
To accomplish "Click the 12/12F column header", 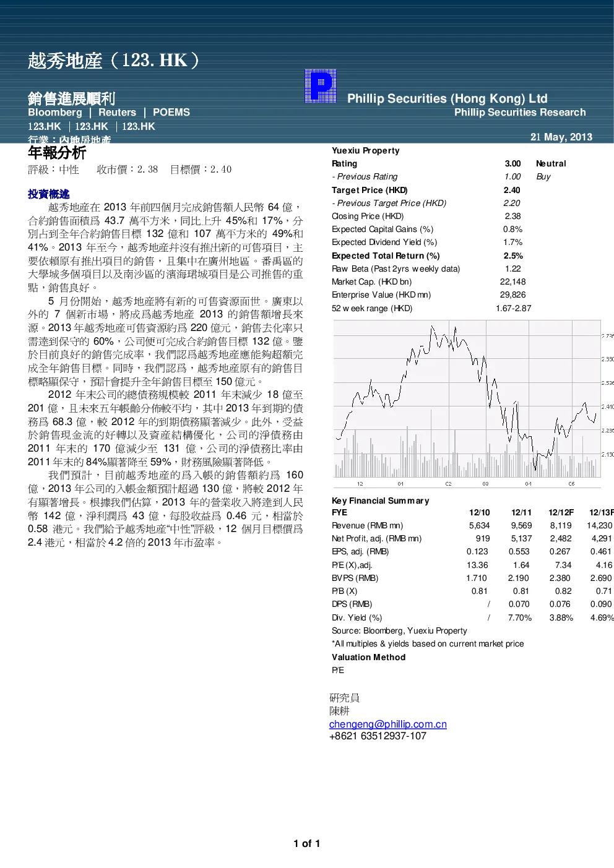I will [x=561, y=512].
